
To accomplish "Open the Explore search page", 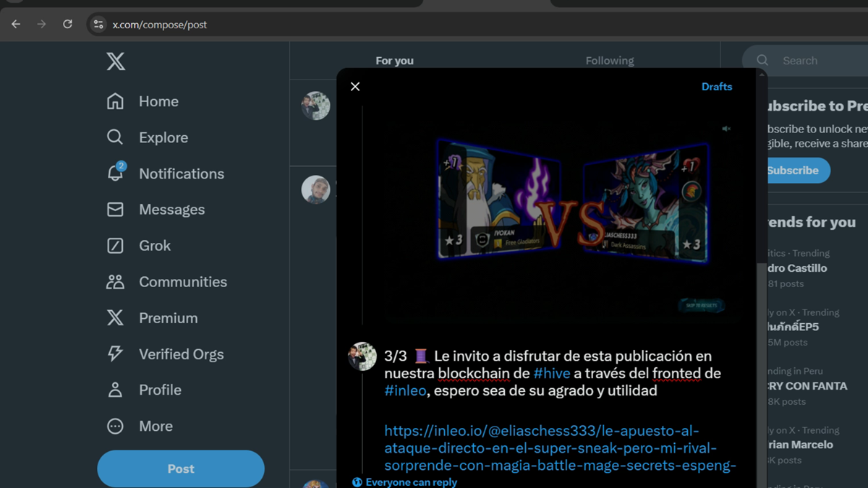I will 147,137.
